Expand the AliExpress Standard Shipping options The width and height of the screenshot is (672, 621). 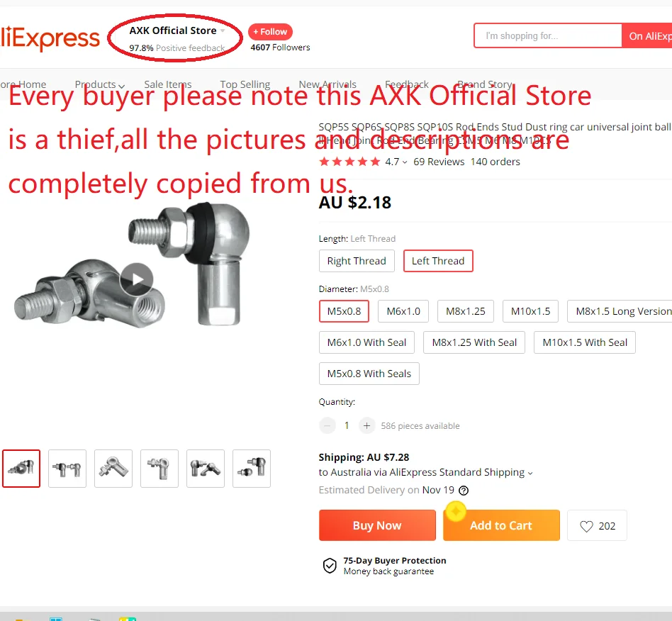point(530,473)
